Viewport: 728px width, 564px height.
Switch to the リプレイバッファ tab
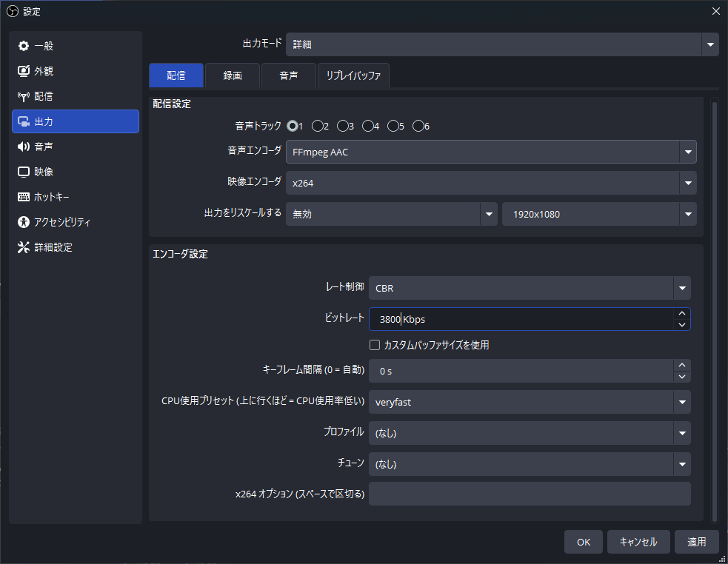(x=353, y=75)
